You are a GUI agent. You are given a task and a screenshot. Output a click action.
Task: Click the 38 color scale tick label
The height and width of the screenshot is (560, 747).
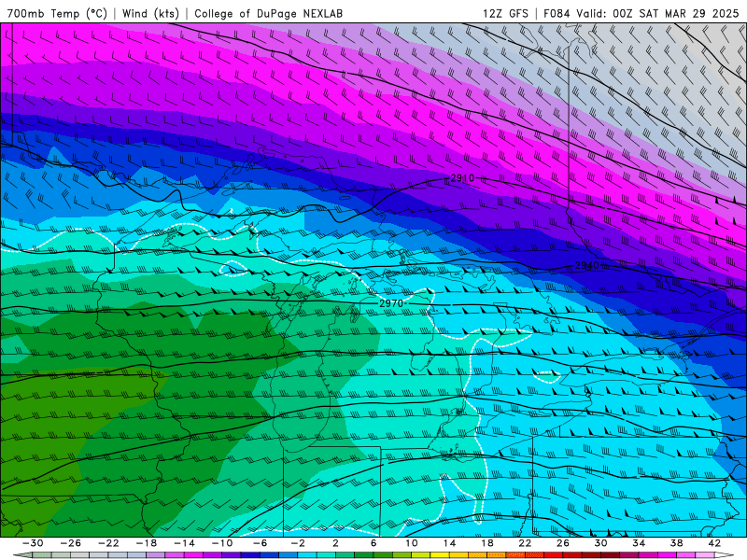click(676, 543)
